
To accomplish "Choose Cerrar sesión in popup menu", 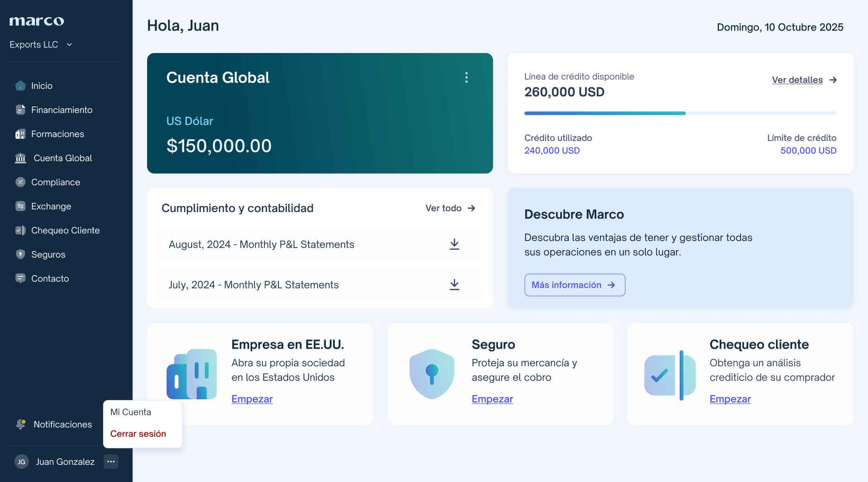I will (138, 434).
